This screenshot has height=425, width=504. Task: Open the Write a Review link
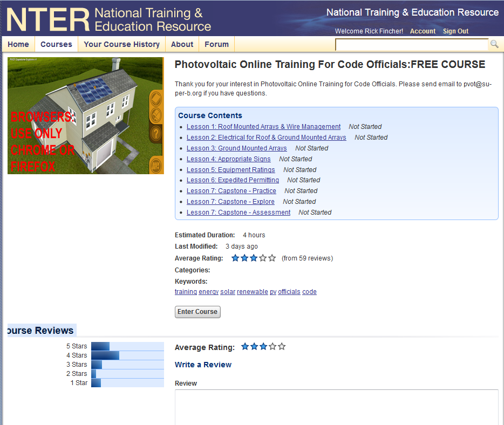[x=203, y=365]
